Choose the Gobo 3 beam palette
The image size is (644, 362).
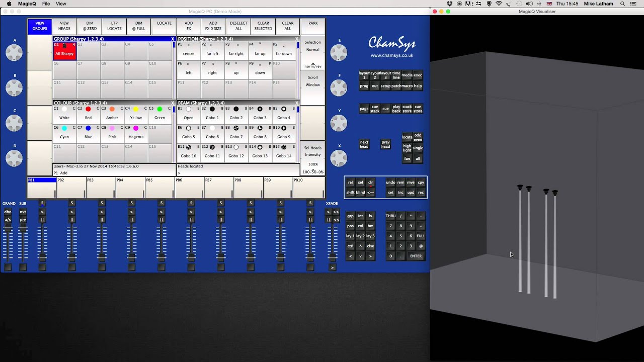(260, 114)
